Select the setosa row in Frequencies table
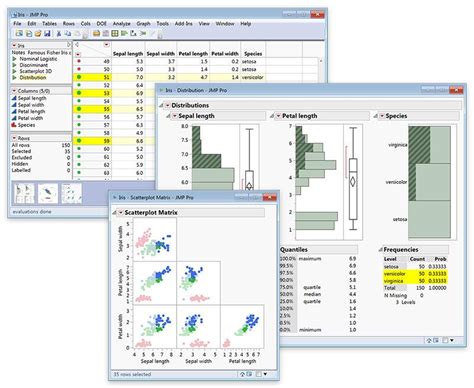 pos(415,266)
